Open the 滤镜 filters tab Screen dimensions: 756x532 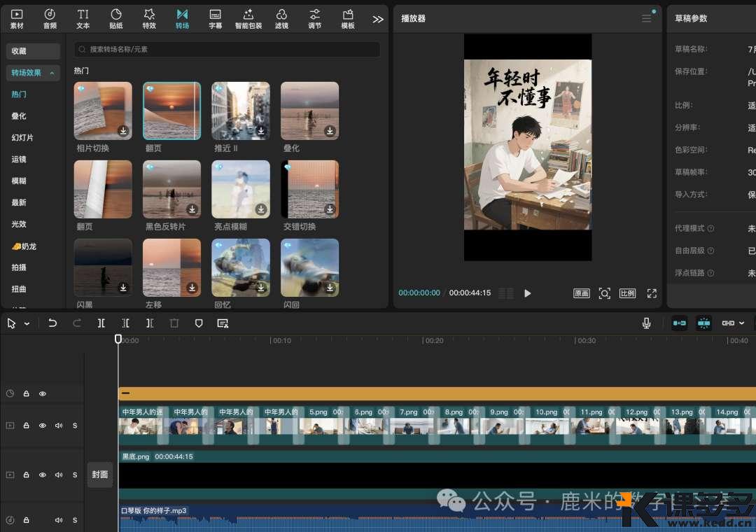(x=281, y=19)
